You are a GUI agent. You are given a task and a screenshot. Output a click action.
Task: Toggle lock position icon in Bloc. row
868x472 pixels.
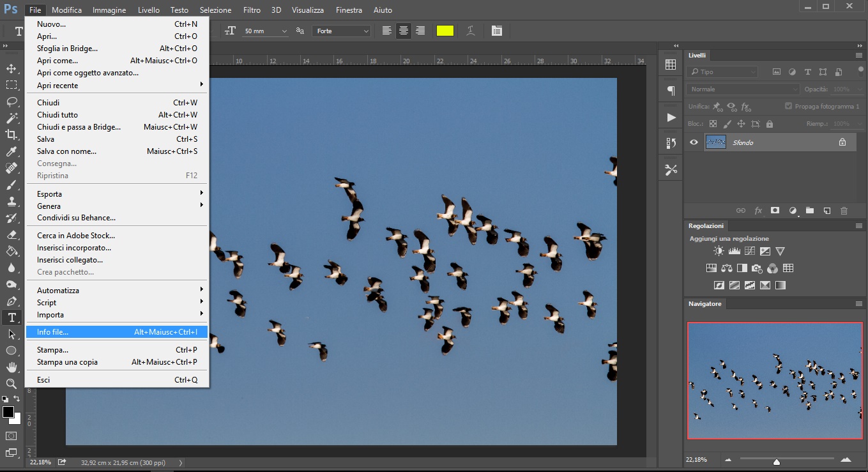click(741, 124)
